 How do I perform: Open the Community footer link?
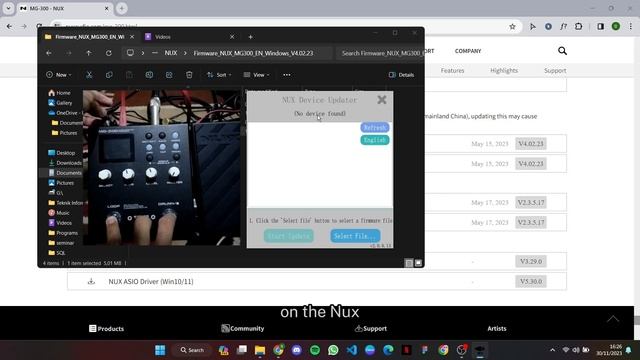click(242, 328)
